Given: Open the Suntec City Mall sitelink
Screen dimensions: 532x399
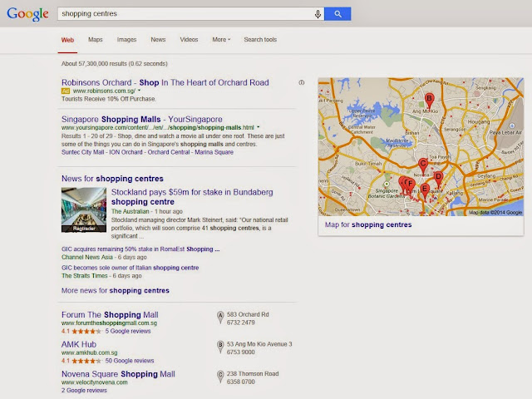Looking at the screenshot, I should pyautogui.click(x=83, y=152).
